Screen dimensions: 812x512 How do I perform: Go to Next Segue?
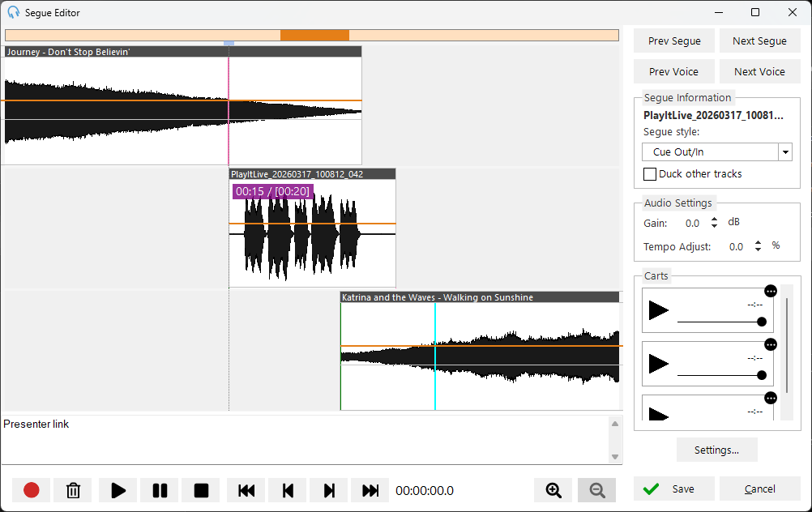(759, 41)
